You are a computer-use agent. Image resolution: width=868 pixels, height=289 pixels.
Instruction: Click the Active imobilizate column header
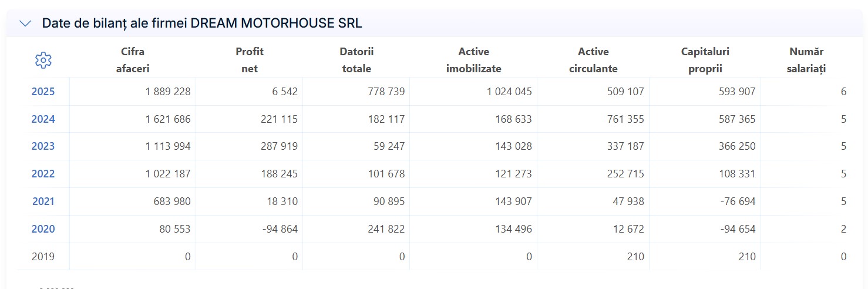[474, 60]
